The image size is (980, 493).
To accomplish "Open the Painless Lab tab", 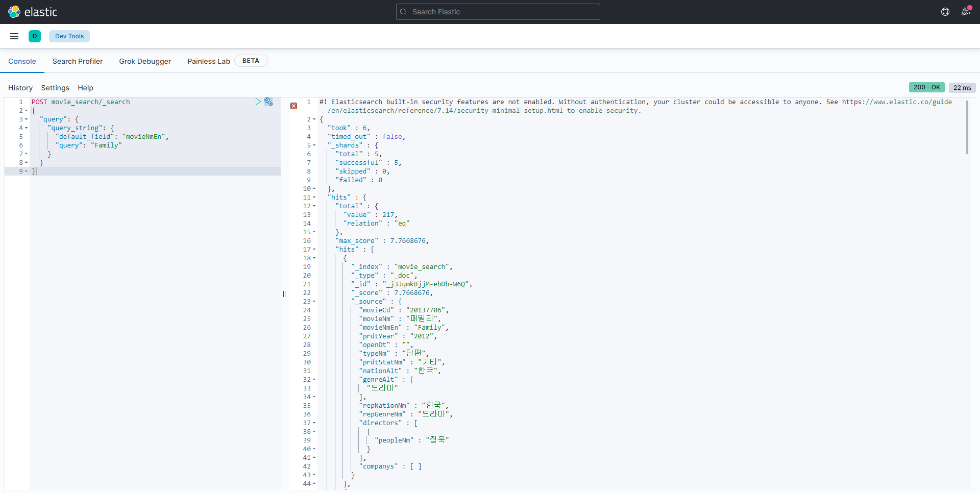I will tap(209, 61).
